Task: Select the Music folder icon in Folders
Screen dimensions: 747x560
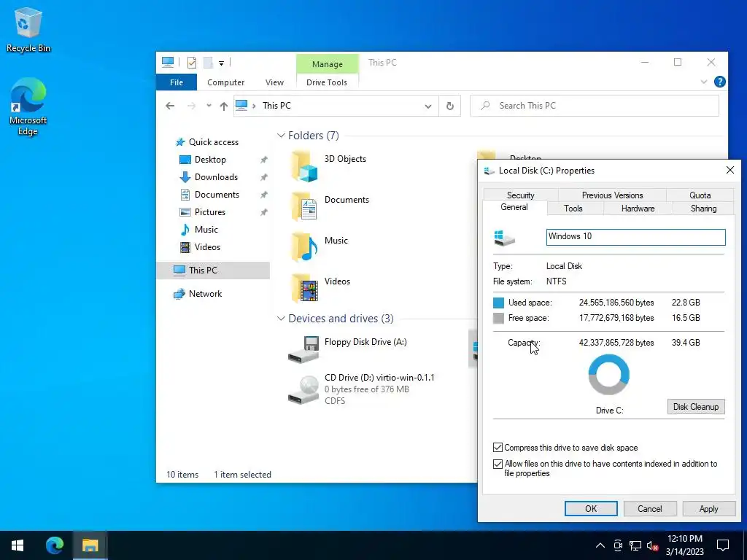Action: point(304,247)
